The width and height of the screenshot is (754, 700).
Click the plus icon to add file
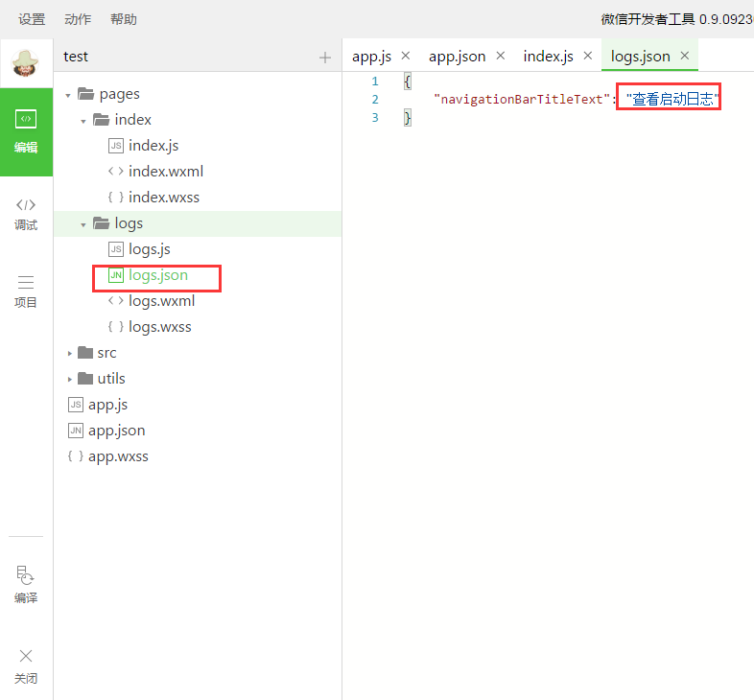(x=324, y=58)
